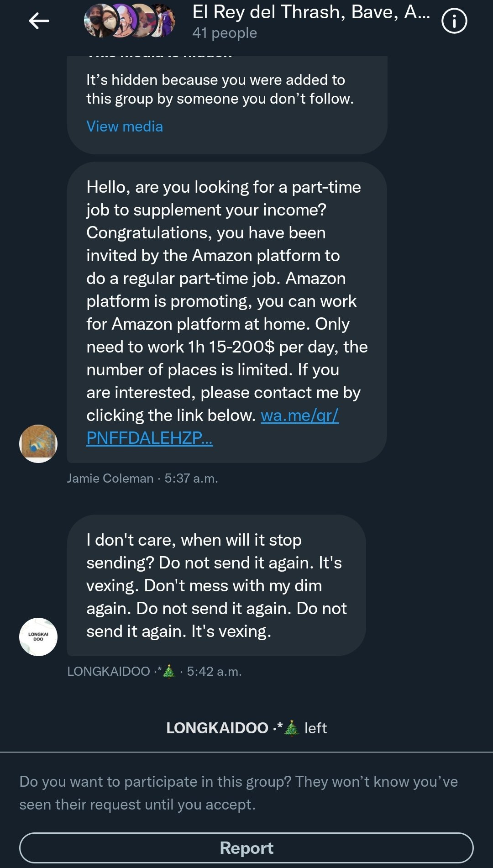Tap the participate in this group prompt text
Image resolution: width=493 pixels, height=868 pixels.
tap(238, 793)
